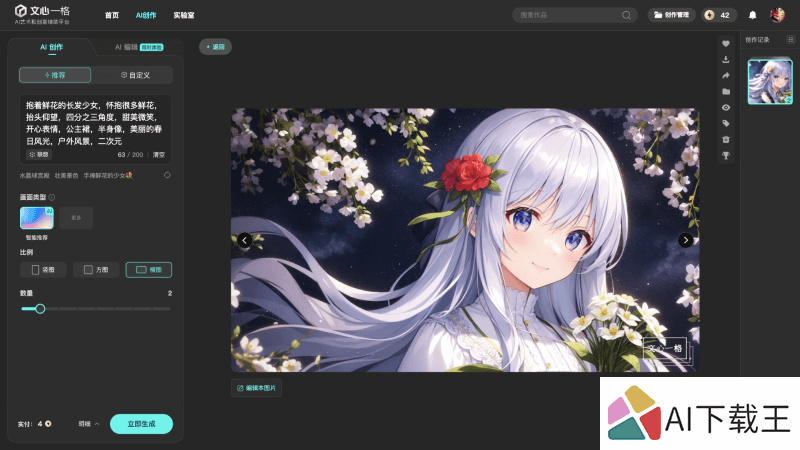800x450 pixels.
Task: Refresh the suggested prompts
Action: 167,175
